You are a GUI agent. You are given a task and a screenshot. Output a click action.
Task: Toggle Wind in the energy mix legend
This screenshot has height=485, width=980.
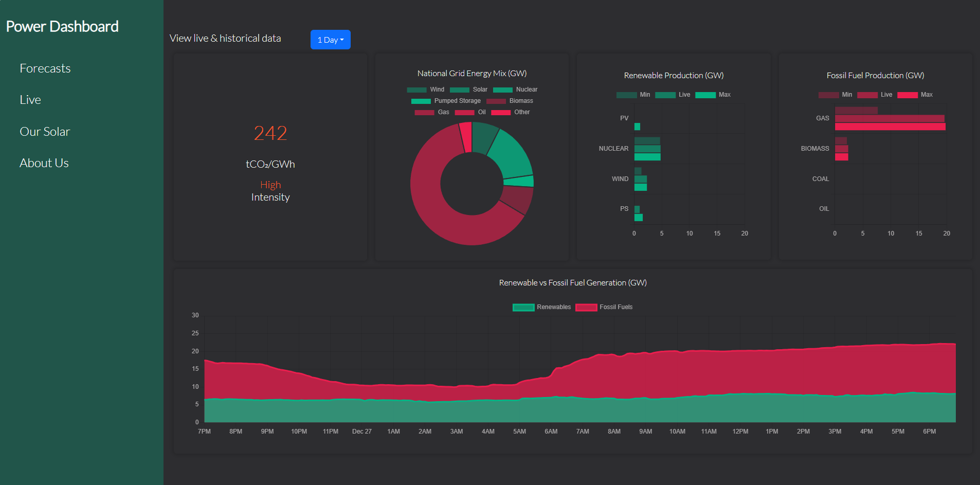pyautogui.click(x=428, y=89)
